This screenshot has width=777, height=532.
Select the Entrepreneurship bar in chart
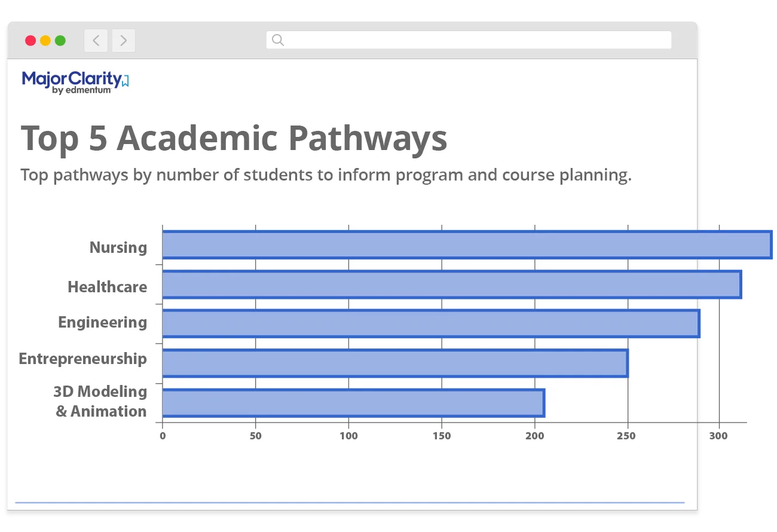(395, 363)
